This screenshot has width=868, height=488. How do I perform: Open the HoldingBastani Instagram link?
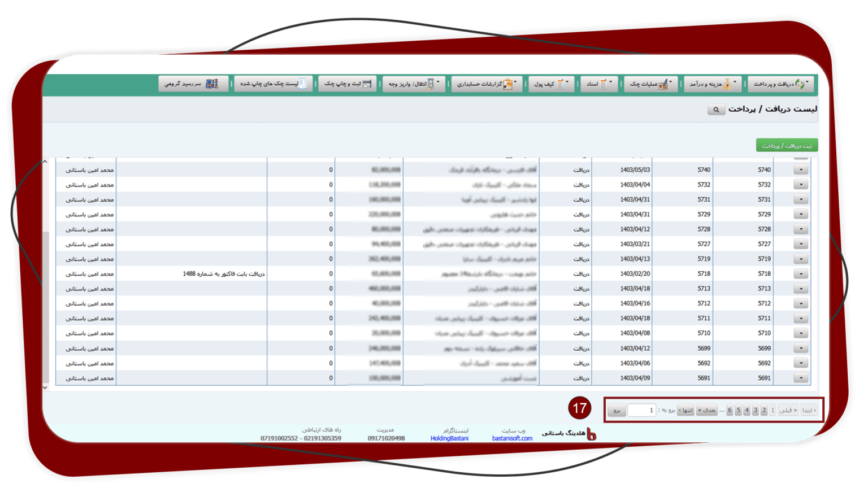[449, 438]
